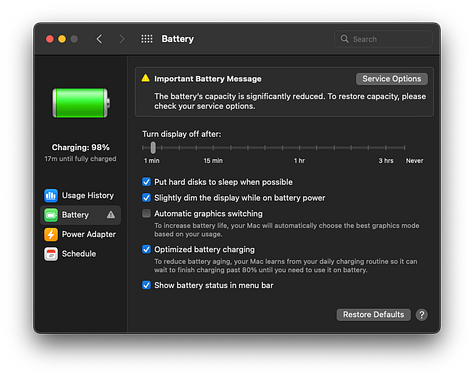Select the Battery sidebar item
Image resolution: width=474 pixels, height=378 pixels.
[x=80, y=215]
